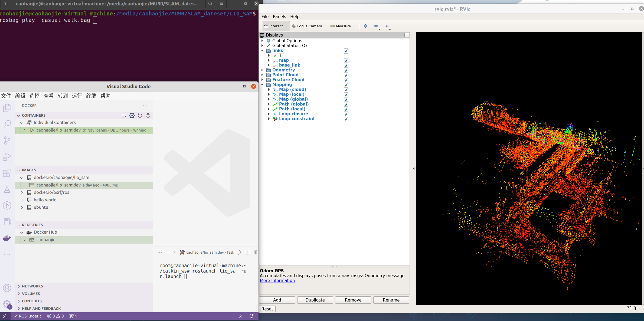Click the containers group-by list icon
644x321 pixels.
pos(124,116)
